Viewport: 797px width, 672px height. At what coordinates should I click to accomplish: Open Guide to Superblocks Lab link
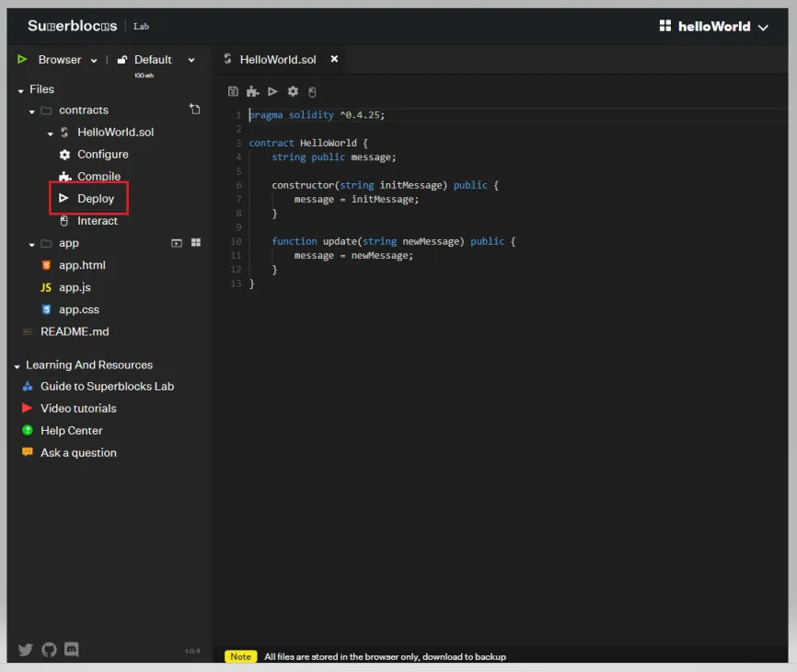[107, 387]
